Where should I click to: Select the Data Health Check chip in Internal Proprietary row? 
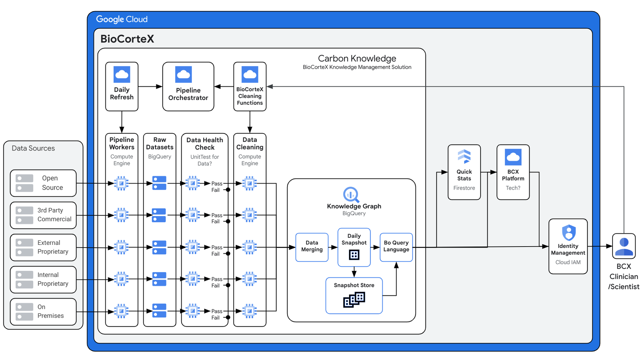pyautogui.click(x=193, y=279)
